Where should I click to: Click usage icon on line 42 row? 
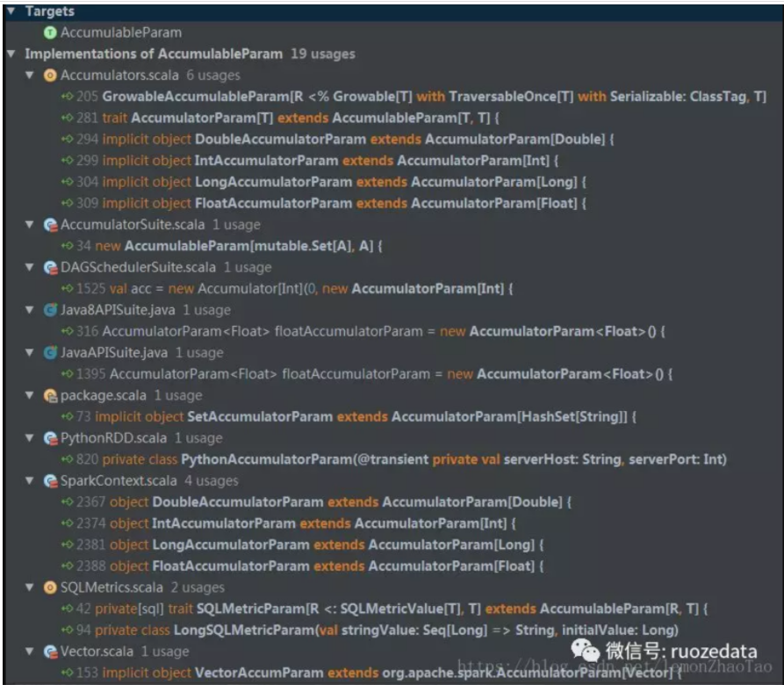pyautogui.click(x=67, y=609)
